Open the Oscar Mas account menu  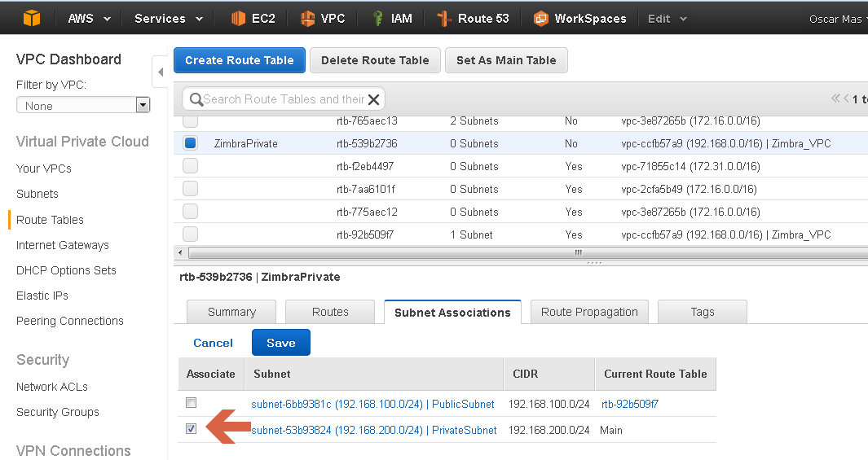pos(838,19)
